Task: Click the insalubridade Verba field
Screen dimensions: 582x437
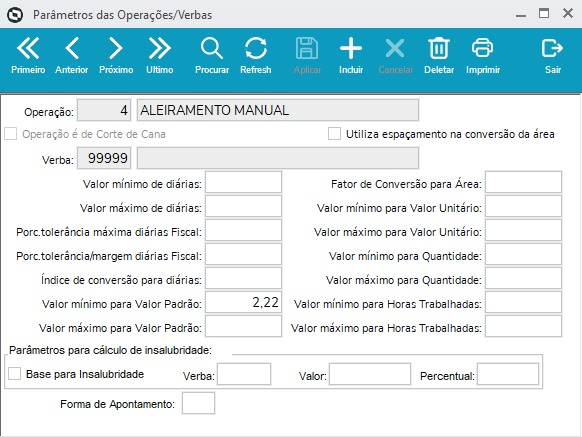Action: click(x=244, y=374)
